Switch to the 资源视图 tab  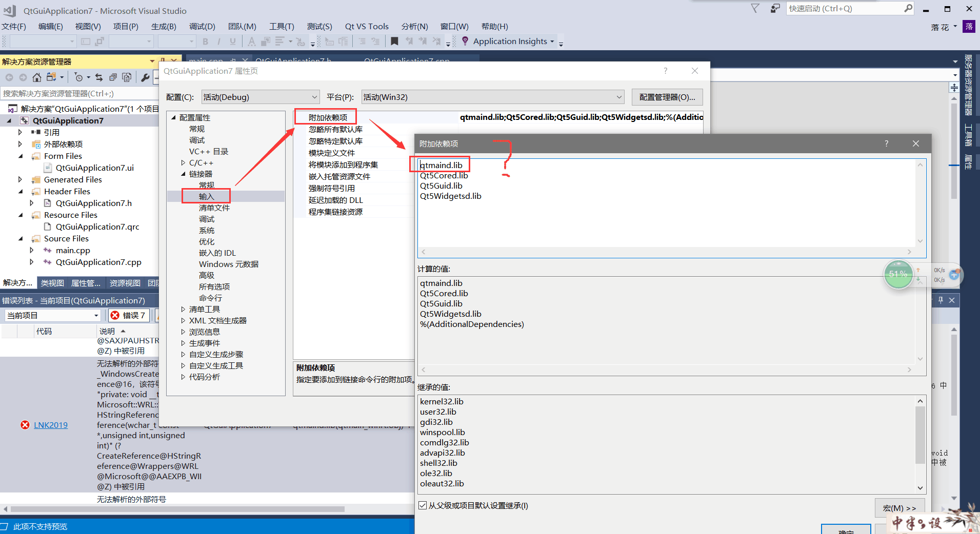pyautogui.click(x=125, y=283)
